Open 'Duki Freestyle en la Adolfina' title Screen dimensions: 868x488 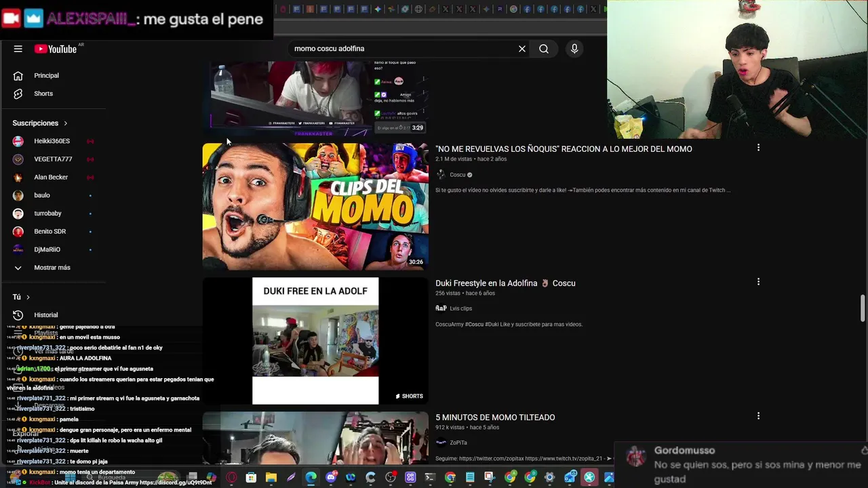(505, 283)
